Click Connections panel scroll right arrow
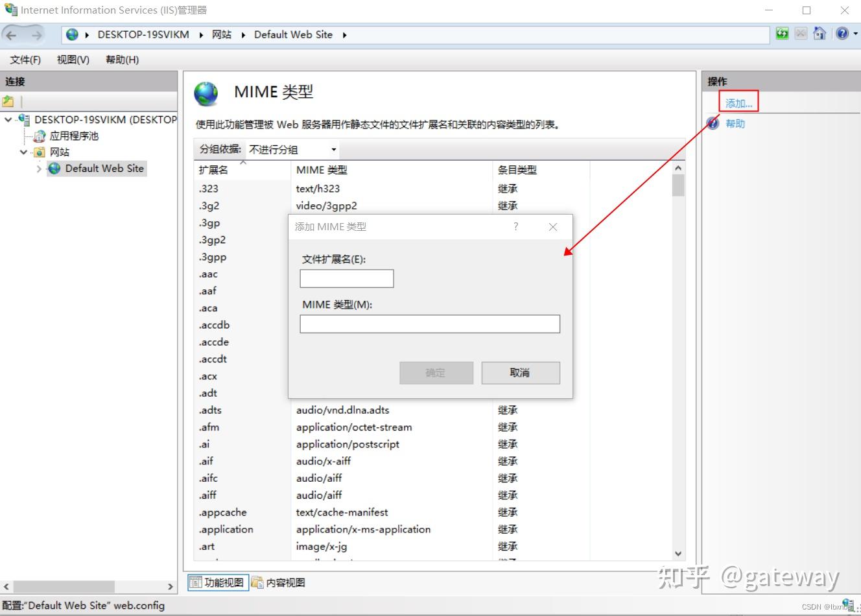 171,587
